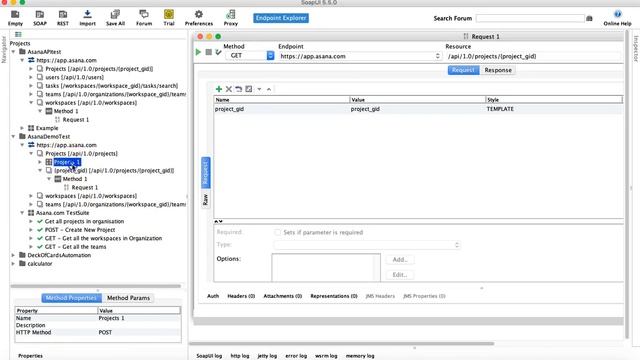Open the Attachments (0) tab

pos(282,296)
